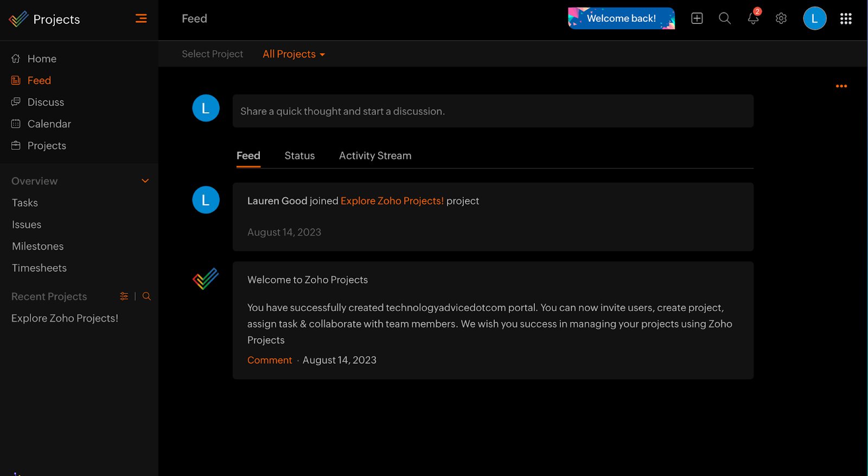This screenshot has width=868, height=476.
Task: Open the feed three-dot options menu
Action: coord(841,86)
